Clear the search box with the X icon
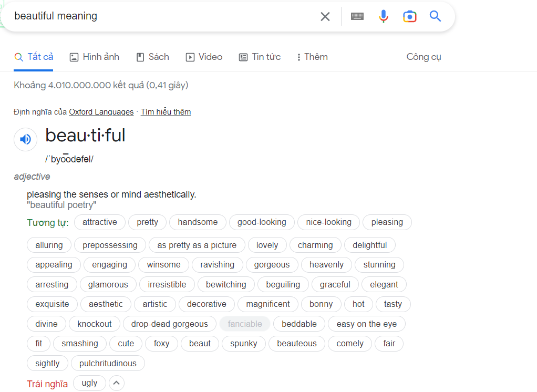Screen dimensions: 537x392 (325, 16)
